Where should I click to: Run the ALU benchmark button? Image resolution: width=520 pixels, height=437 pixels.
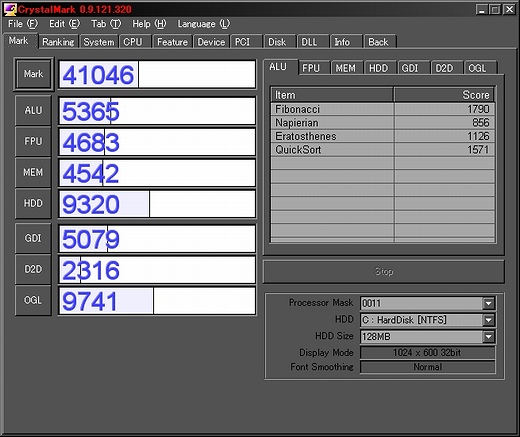[x=33, y=110]
